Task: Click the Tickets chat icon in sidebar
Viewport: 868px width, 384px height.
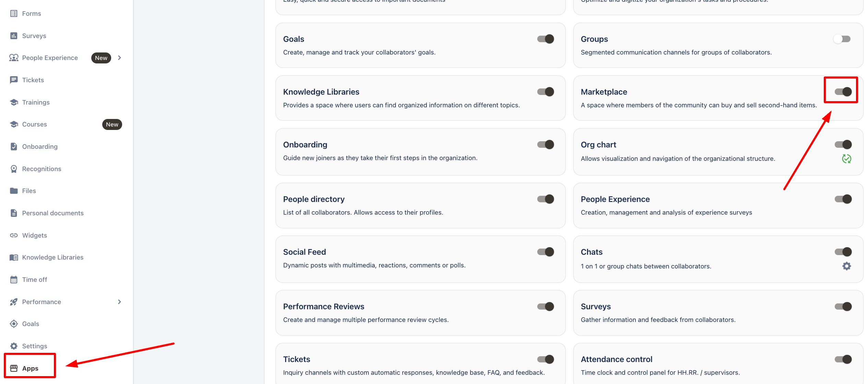Action: (x=14, y=80)
